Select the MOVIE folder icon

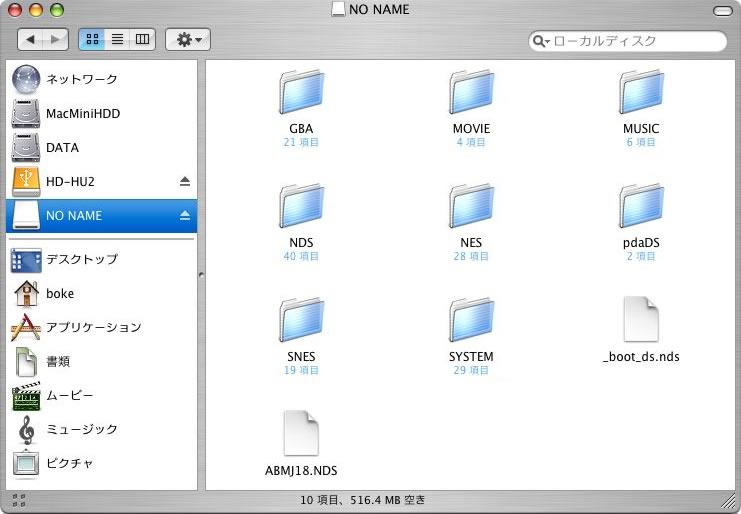click(471, 92)
